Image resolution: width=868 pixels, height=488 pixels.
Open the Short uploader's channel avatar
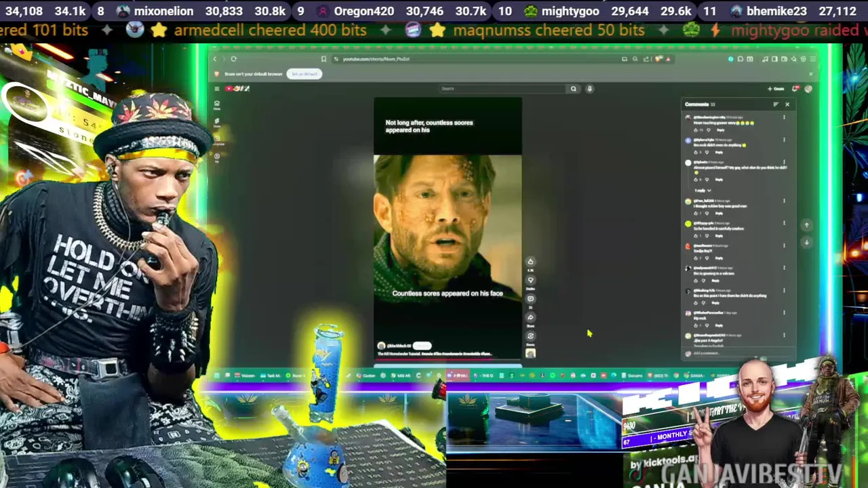(381, 346)
